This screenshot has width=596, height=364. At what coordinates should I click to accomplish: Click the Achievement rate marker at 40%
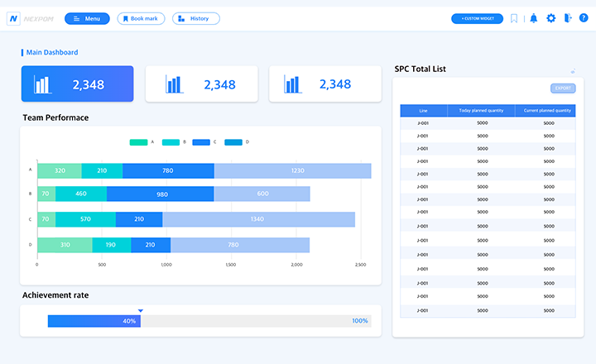[141, 311]
